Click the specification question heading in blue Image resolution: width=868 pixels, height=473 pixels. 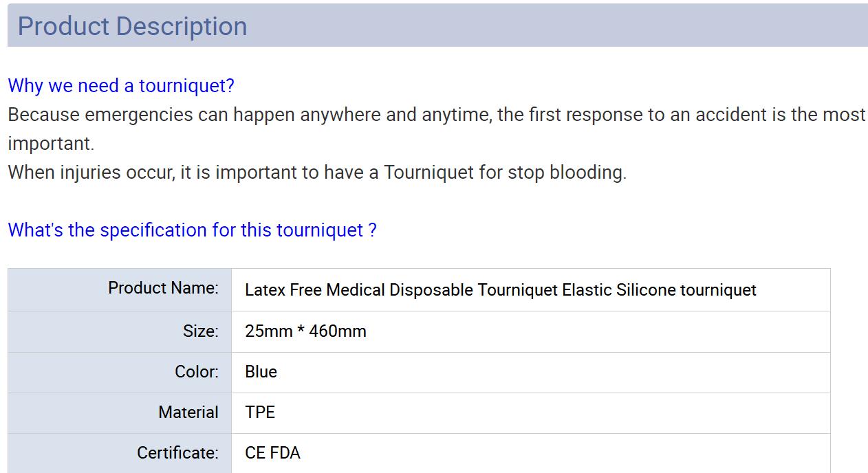coord(192,230)
